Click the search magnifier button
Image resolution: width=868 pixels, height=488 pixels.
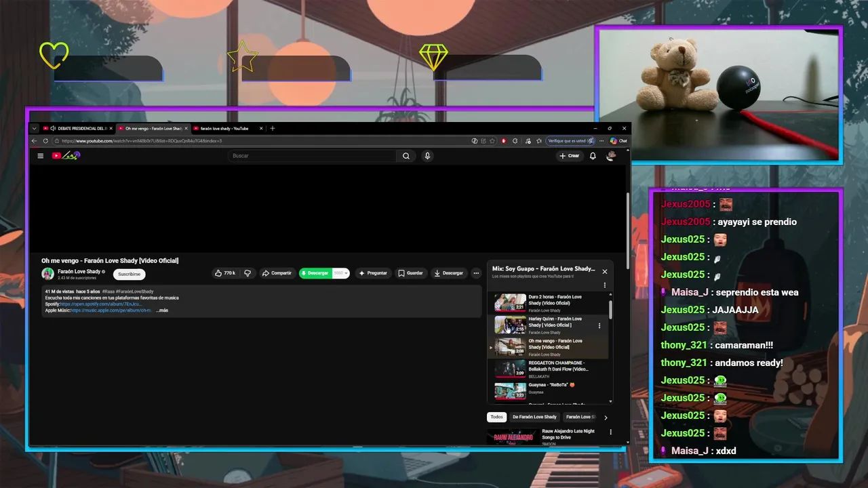pyautogui.click(x=406, y=156)
